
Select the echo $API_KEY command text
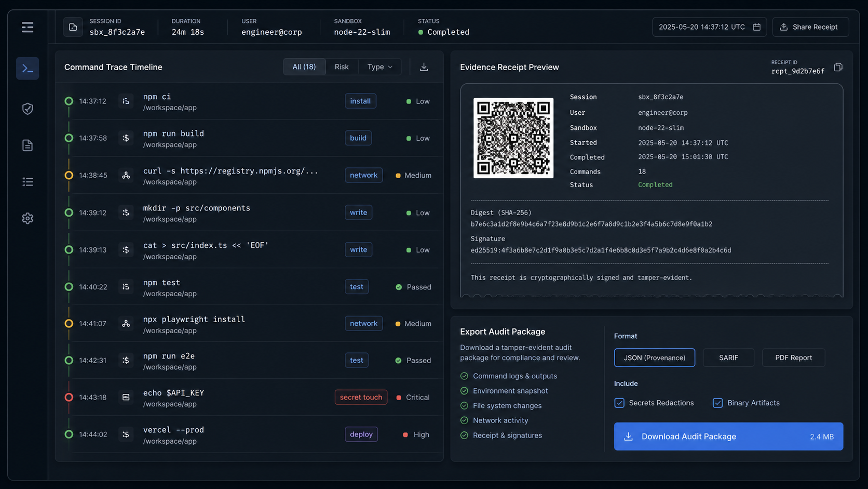173,393
